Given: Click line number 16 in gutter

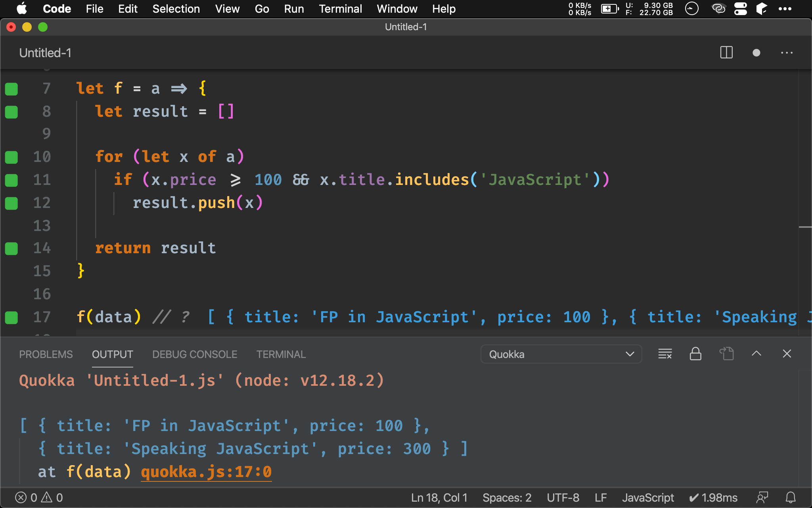Looking at the screenshot, I should pos(42,294).
